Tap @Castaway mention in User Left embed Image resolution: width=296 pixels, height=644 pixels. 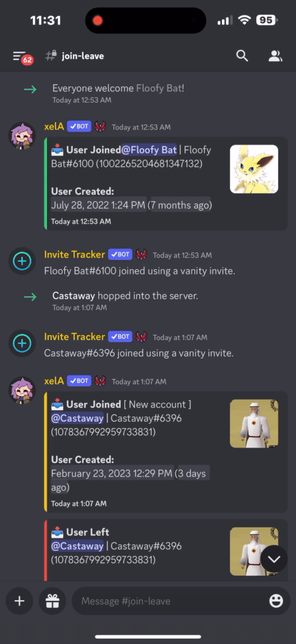click(x=77, y=546)
